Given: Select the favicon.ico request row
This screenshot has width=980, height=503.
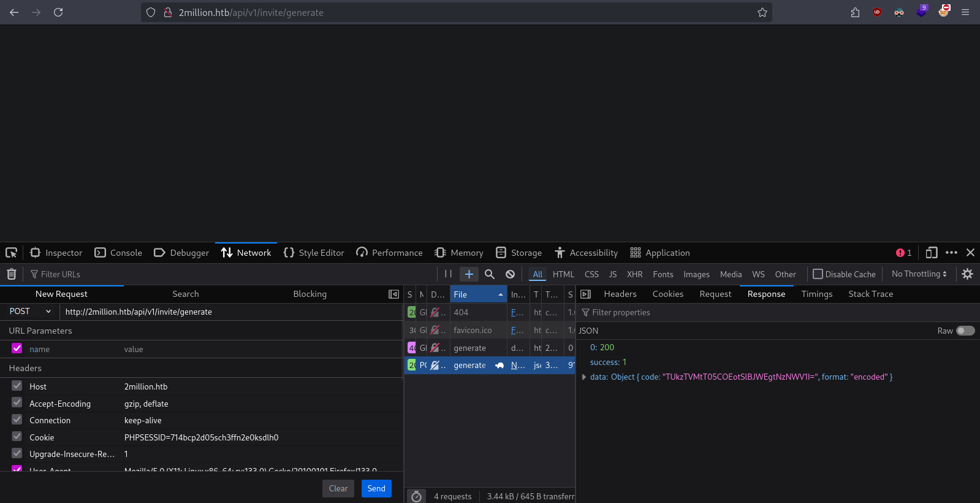Looking at the screenshot, I should (x=490, y=330).
